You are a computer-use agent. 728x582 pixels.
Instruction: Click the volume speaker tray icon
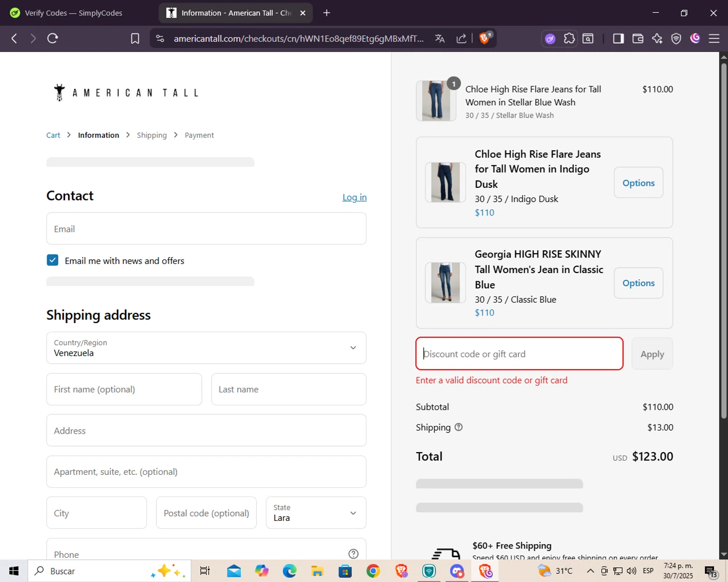(x=631, y=571)
